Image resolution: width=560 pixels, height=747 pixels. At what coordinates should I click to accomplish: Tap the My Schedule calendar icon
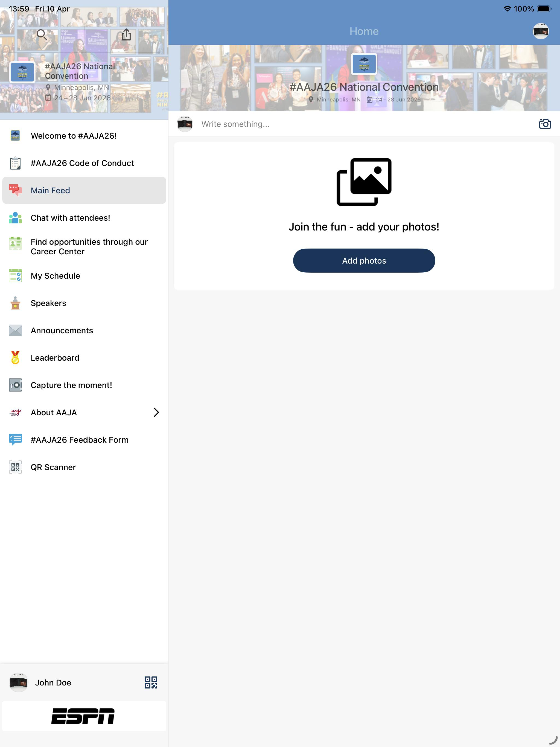pos(15,276)
